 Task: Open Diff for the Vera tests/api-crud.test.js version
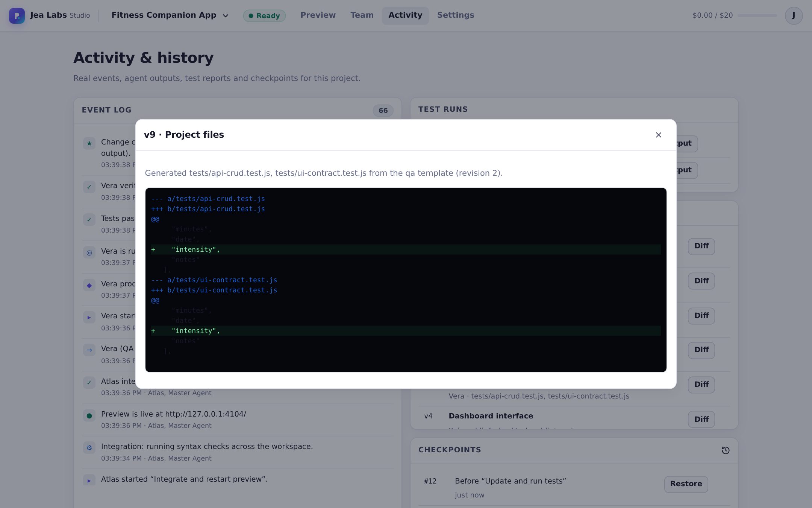701,385
